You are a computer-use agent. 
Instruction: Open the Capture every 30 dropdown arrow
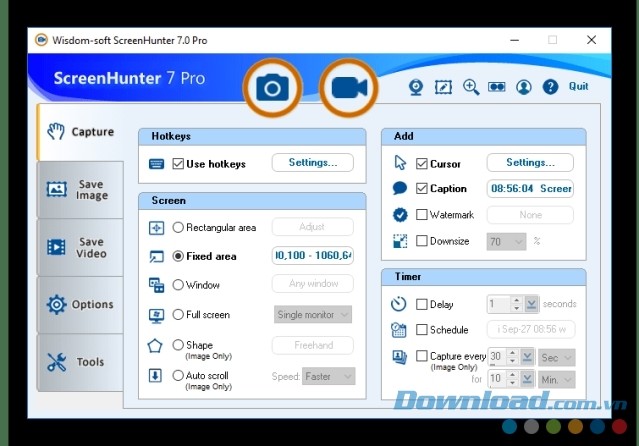coord(527,357)
